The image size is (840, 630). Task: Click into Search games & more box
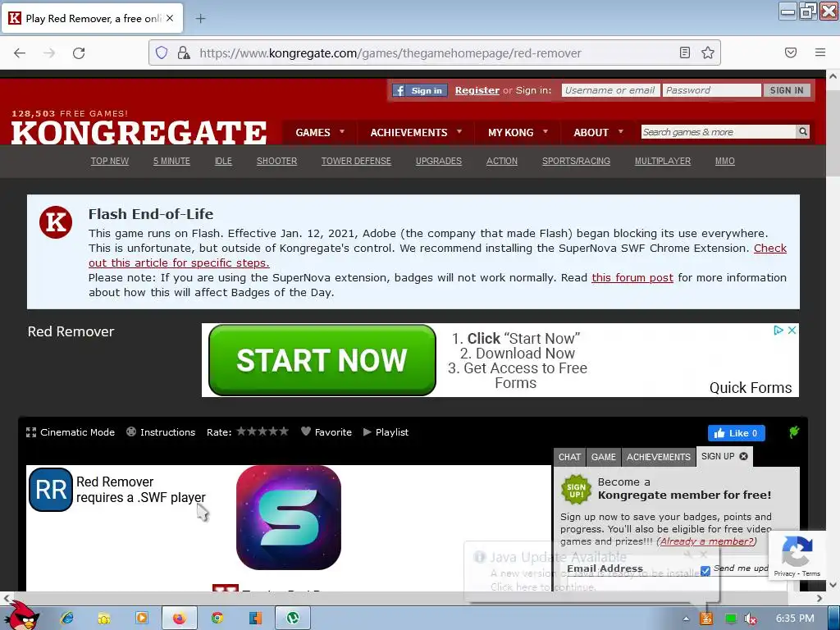point(718,132)
